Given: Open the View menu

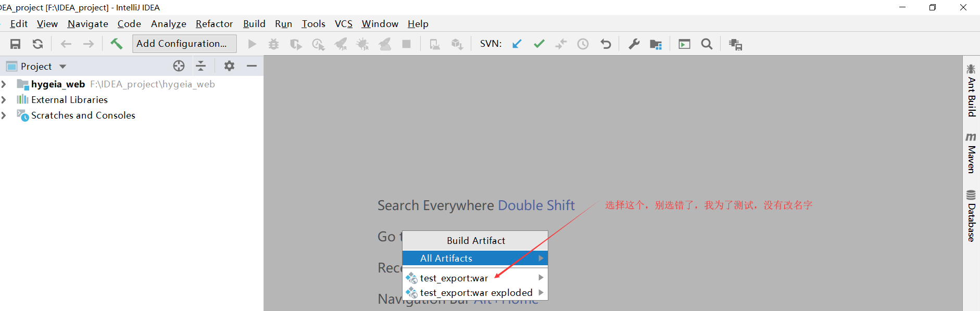Looking at the screenshot, I should 47,24.
